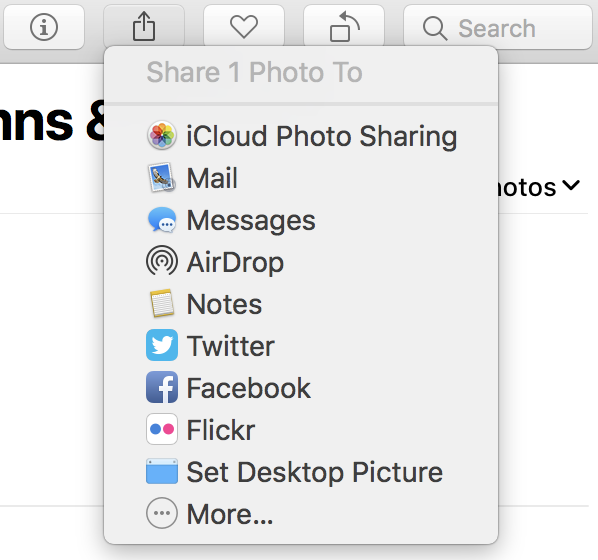The height and width of the screenshot is (560, 598).
Task: Mark the photo as favorite with the heart
Action: pyautogui.click(x=244, y=27)
